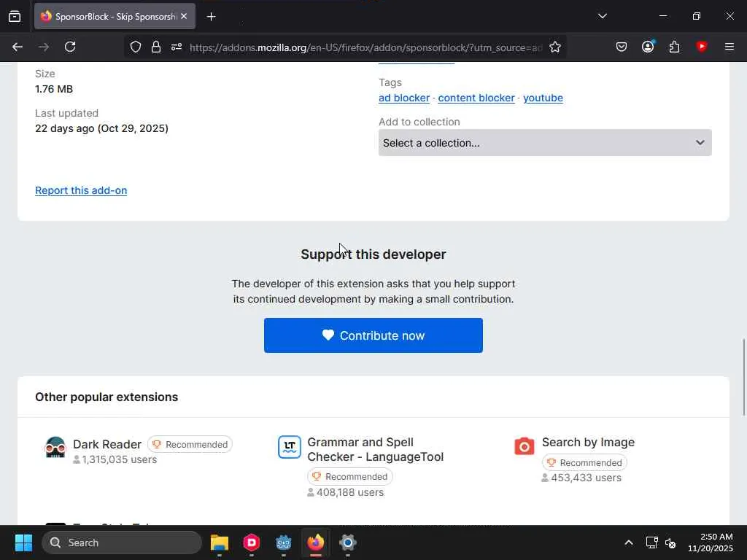Open the Extensions puzzle-piece menu
Screen dimensions: 747x560
(675, 47)
